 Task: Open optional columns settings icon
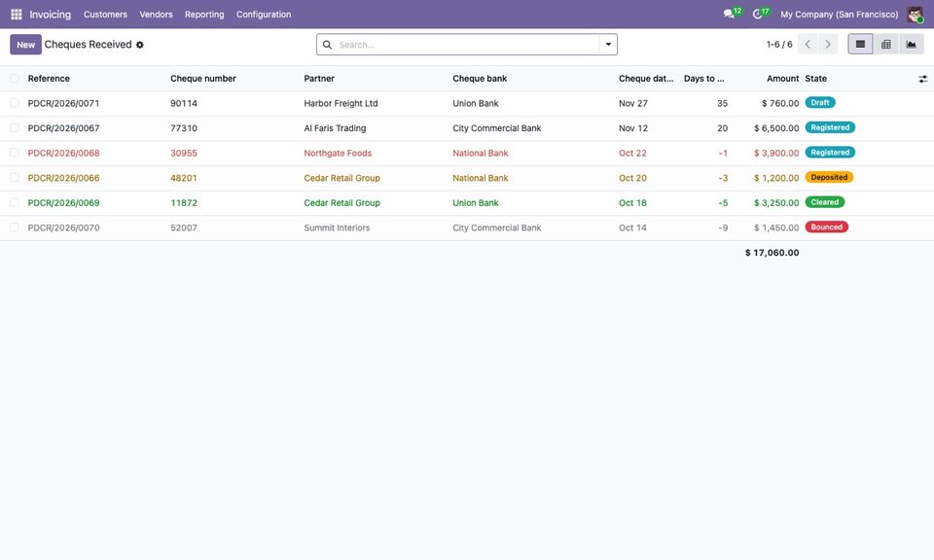(x=922, y=79)
